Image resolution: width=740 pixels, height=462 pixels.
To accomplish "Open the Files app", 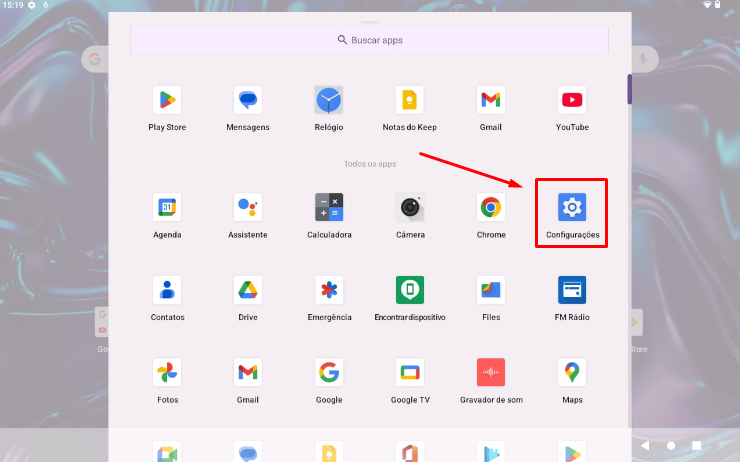I will 491,290.
